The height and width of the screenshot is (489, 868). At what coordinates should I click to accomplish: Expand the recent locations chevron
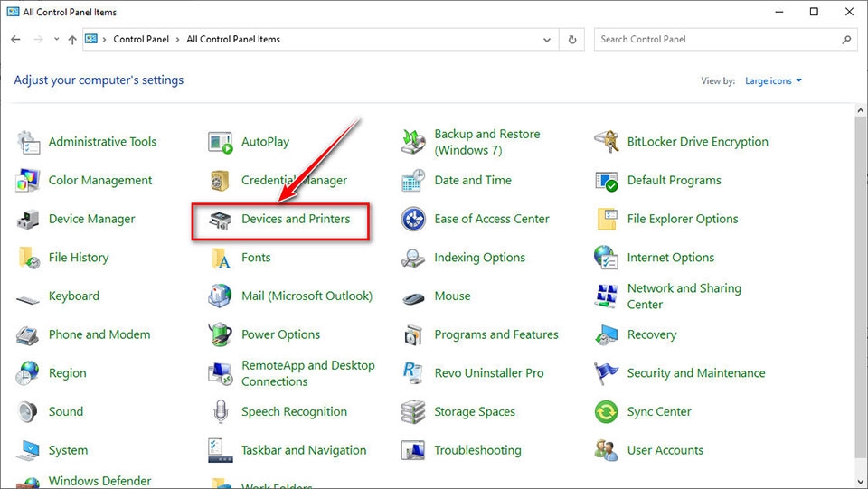[56, 40]
